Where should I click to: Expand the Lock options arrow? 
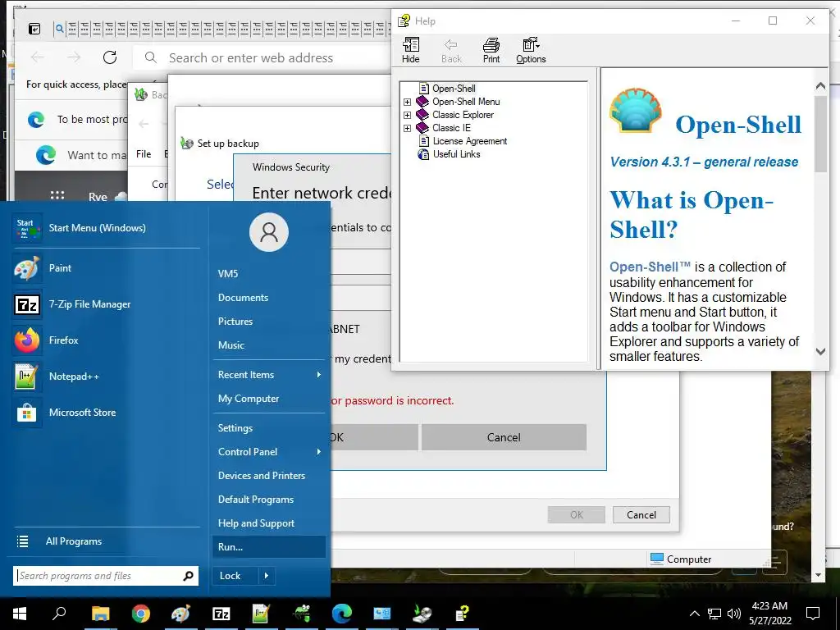(x=267, y=576)
